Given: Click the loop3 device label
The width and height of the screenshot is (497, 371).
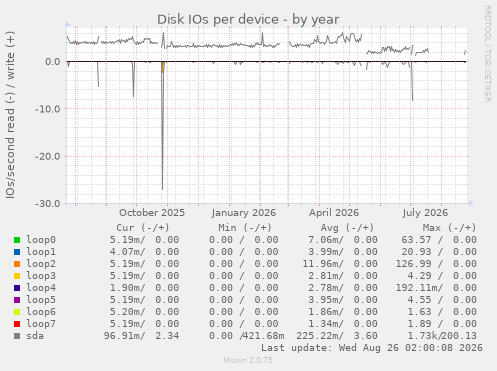Looking at the screenshot, I should tap(41, 276).
